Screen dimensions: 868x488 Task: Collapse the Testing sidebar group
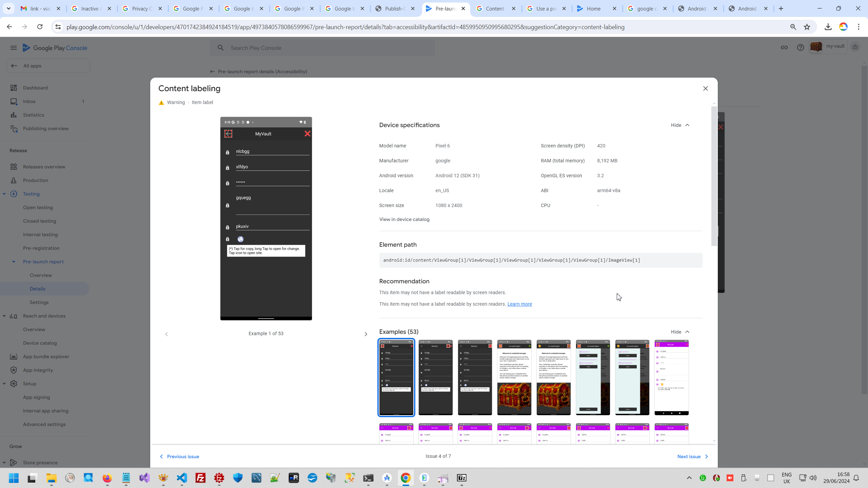[x=4, y=194]
